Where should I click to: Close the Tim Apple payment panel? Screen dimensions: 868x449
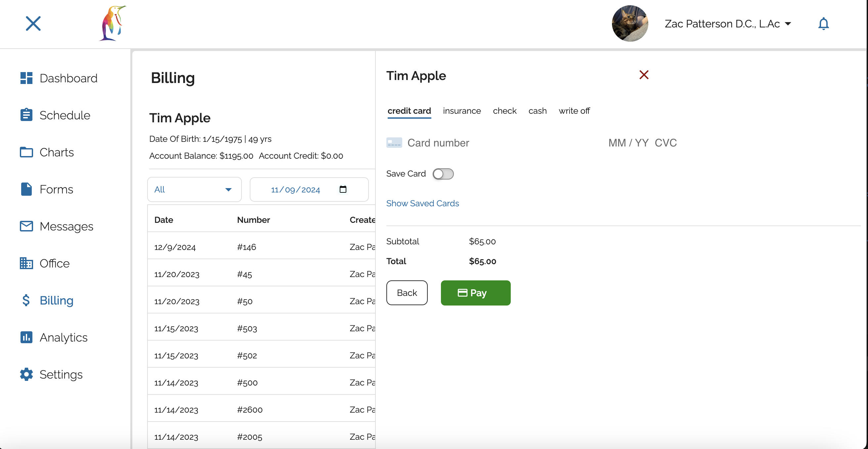click(644, 75)
